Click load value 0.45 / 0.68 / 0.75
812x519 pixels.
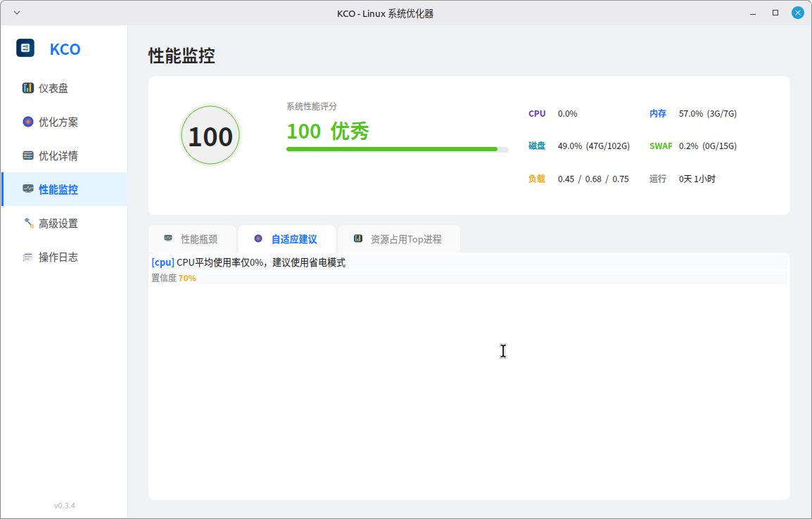[593, 179]
